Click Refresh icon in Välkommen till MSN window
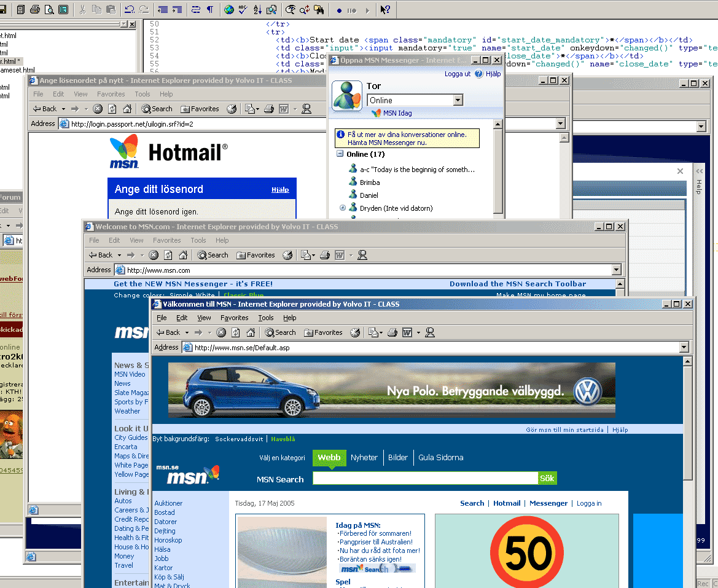718x588 pixels. (236, 332)
